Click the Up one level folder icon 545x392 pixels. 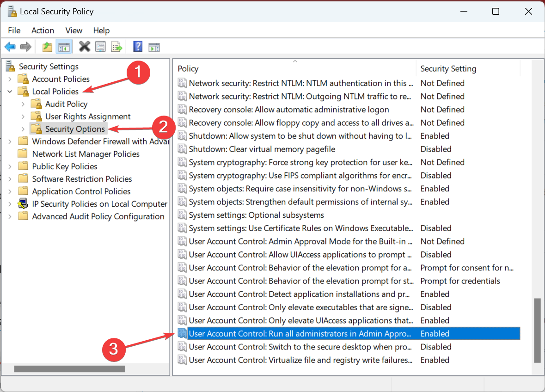[47, 47]
